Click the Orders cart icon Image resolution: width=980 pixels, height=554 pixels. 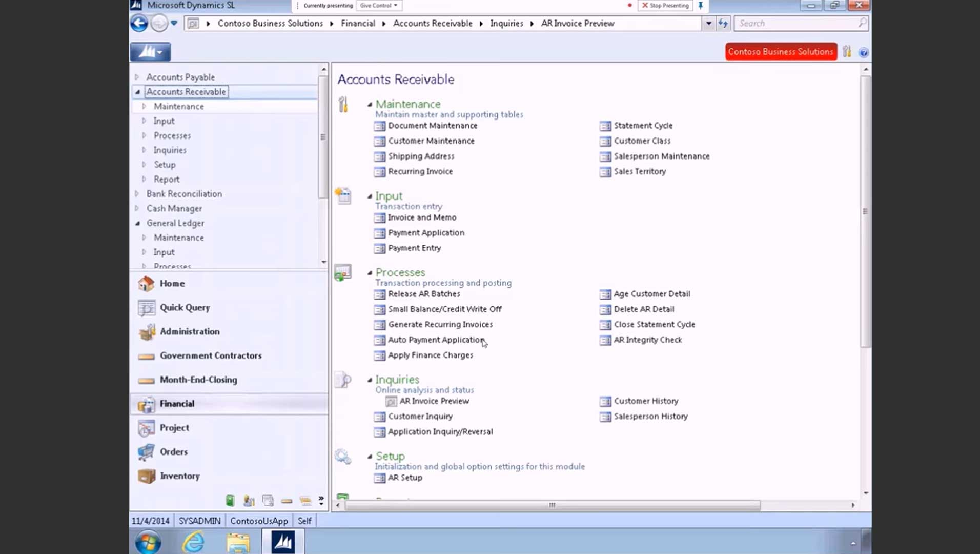pyautogui.click(x=146, y=452)
